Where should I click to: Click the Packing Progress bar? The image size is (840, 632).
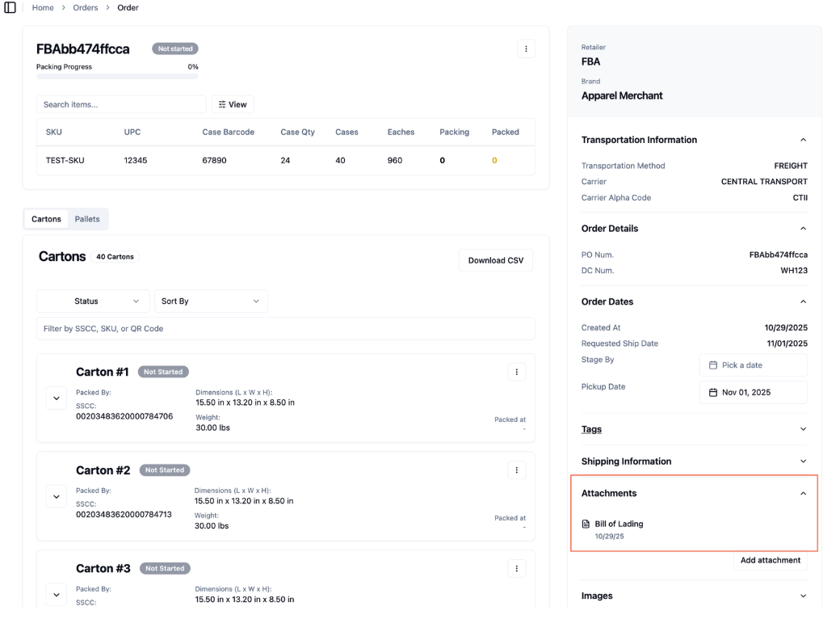(x=117, y=77)
